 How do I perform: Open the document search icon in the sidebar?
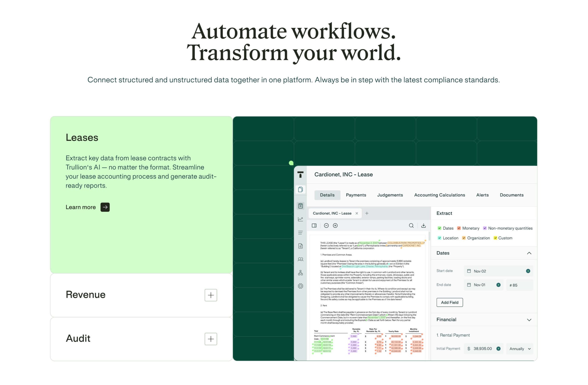[x=300, y=246]
